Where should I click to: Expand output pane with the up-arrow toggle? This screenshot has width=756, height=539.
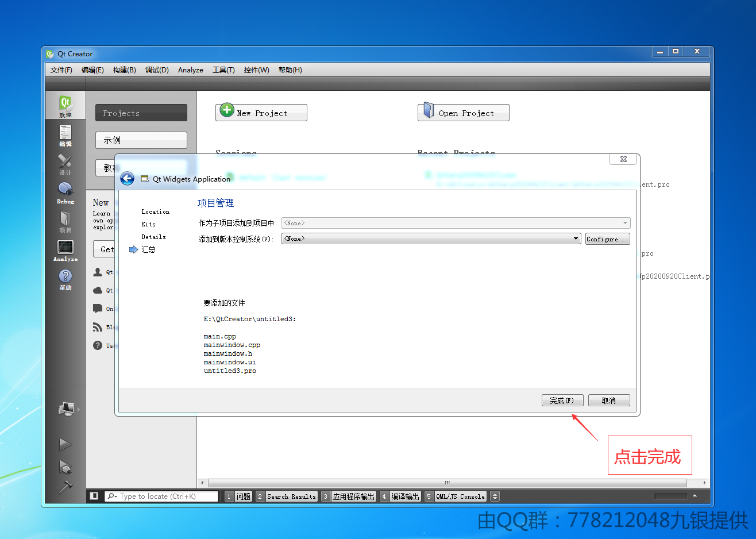click(x=695, y=496)
